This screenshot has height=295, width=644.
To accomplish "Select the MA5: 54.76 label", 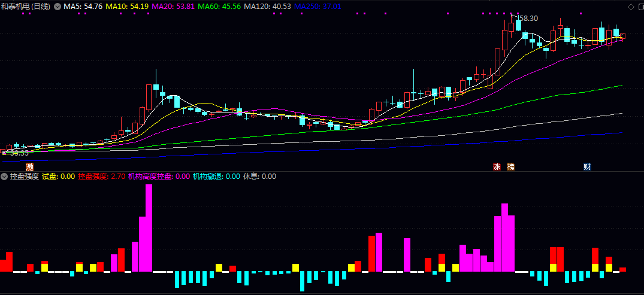I will coord(83,7).
